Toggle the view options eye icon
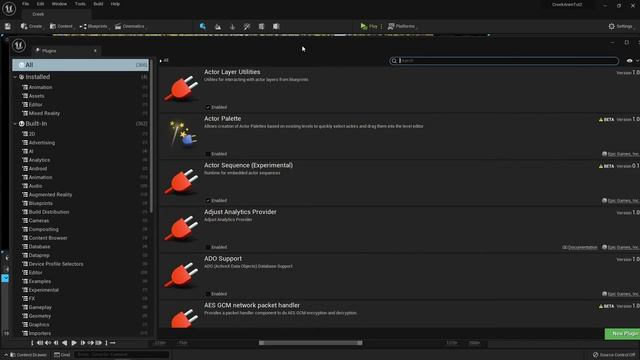 [x=629, y=61]
